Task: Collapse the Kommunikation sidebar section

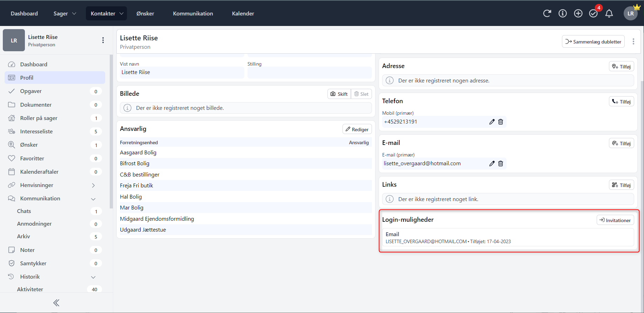Action: tap(93, 199)
